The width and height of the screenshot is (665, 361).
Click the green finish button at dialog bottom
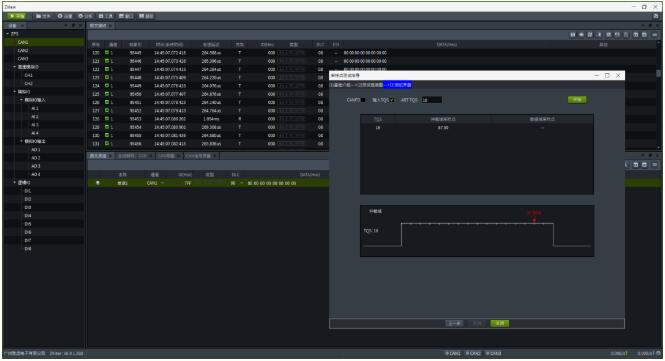500,323
